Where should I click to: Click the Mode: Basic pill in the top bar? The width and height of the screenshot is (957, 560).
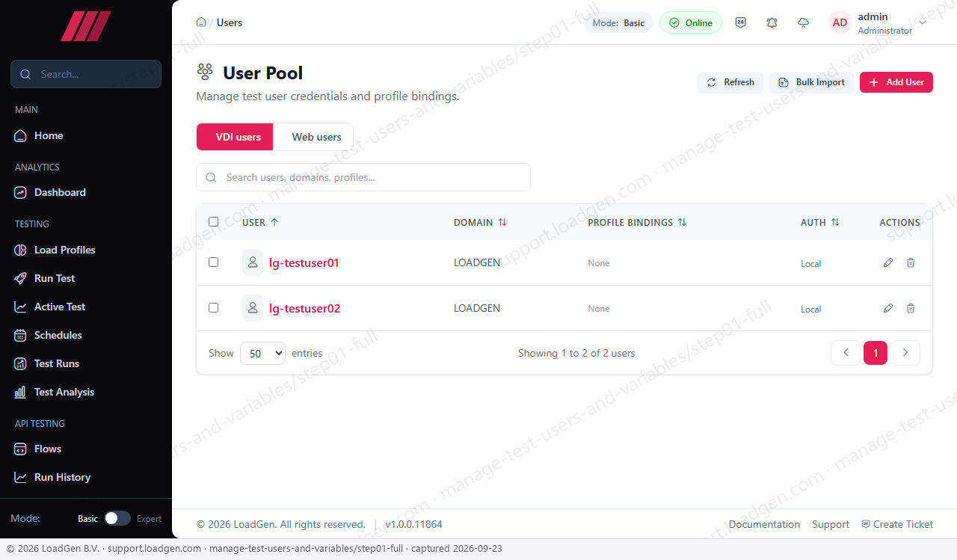tap(618, 22)
